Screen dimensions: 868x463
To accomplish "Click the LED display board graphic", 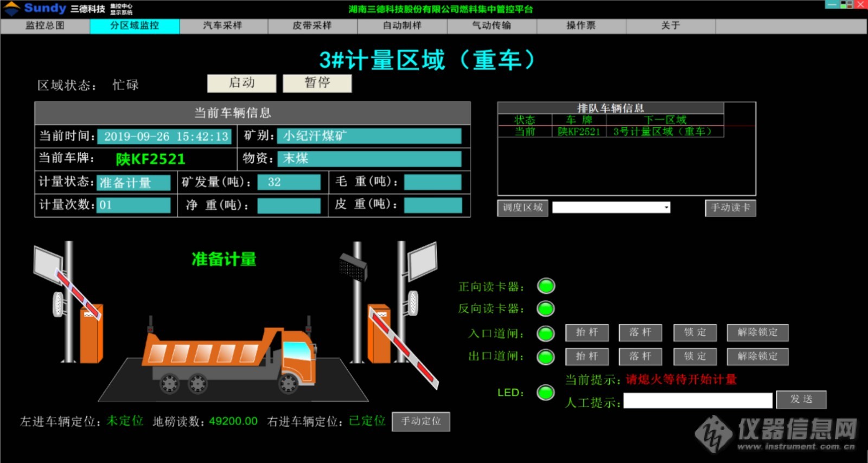I will tap(353, 268).
